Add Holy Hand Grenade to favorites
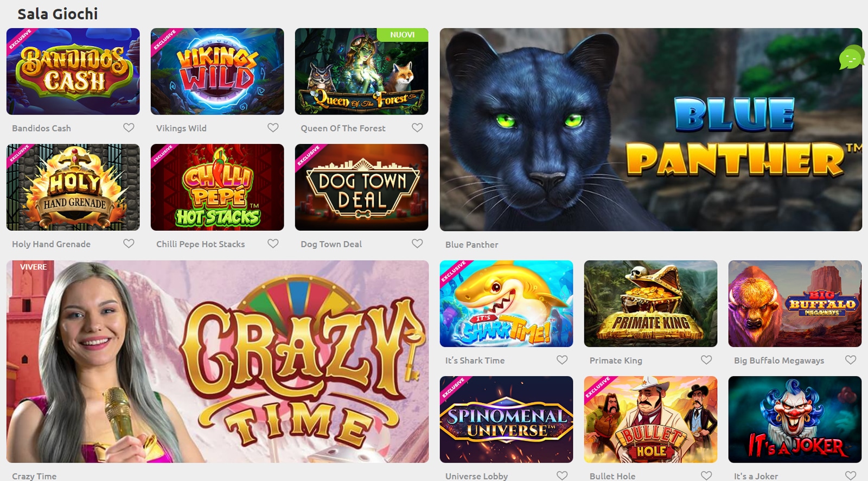 click(x=129, y=243)
